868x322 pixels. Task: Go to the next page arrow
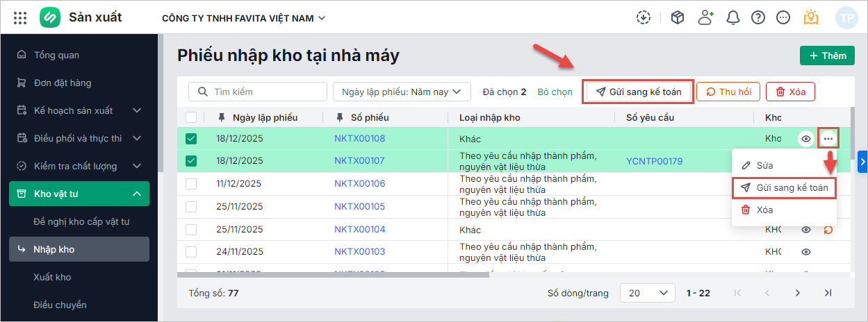(798, 293)
